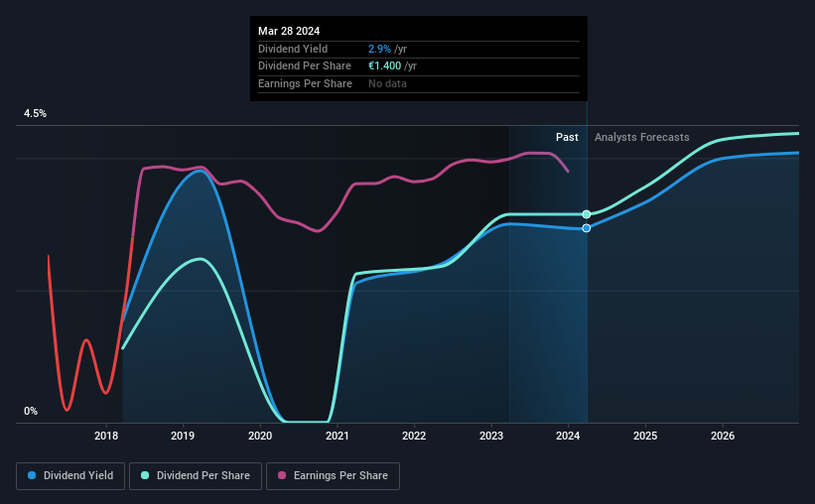
Task: Click the Analysts Forecasts label
Action: click(x=642, y=137)
